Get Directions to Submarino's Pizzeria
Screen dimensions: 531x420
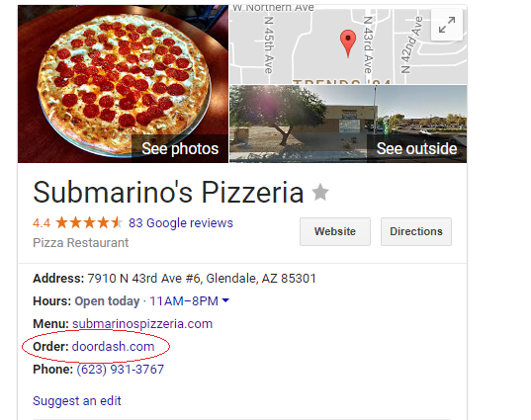pos(416,231)
